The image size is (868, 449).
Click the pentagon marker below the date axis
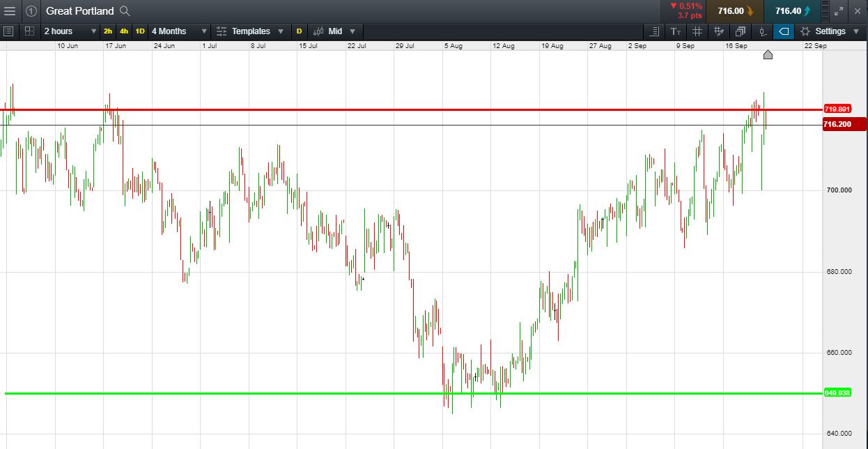pyautogui.click(x=768, y=54)
